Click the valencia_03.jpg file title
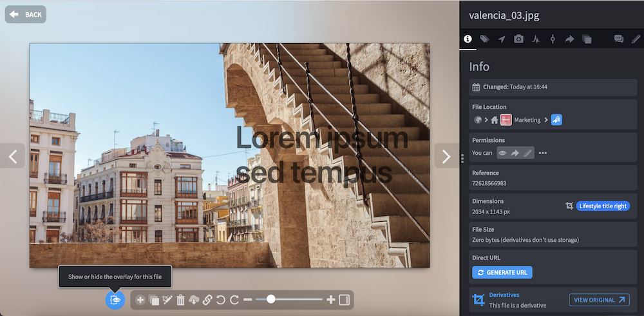The width and height of the screenshot is (644, 316). pos(504,15)
